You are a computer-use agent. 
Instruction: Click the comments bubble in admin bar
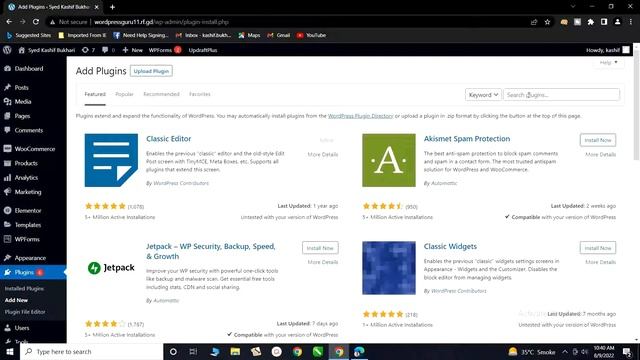[x=108, y=50]
